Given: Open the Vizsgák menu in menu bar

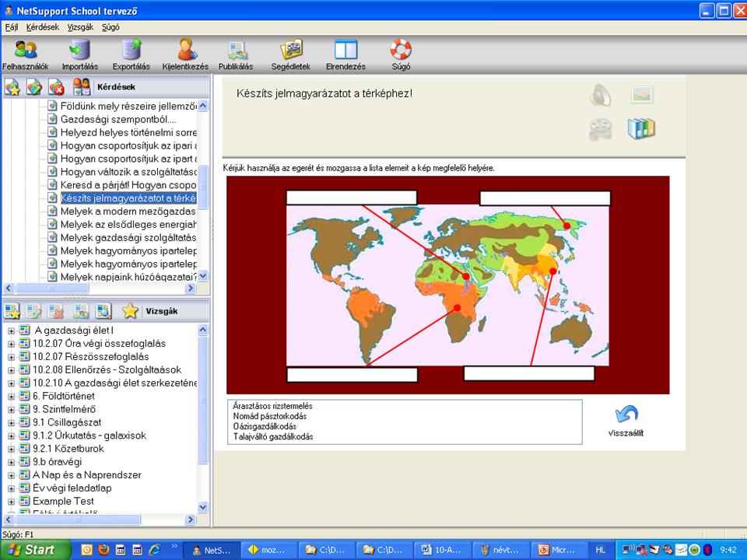Looking at the screenshot, I should (x=80, y=26).
